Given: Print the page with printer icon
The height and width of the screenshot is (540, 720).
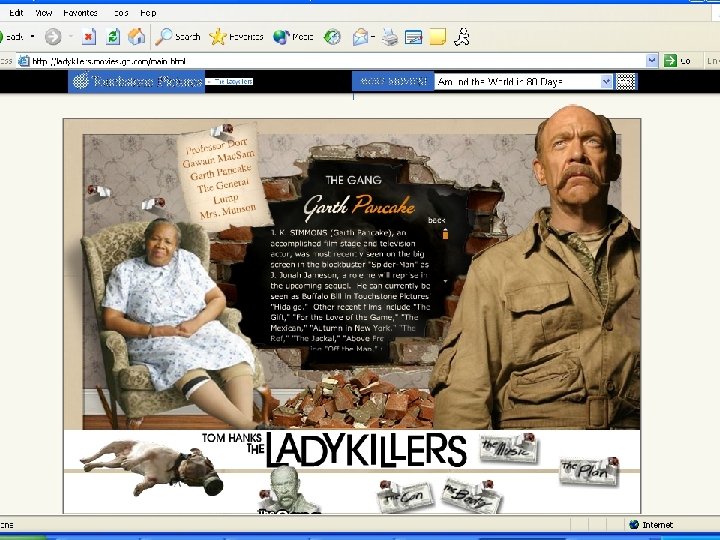Looking at the screenshot, I should [390, 37].
